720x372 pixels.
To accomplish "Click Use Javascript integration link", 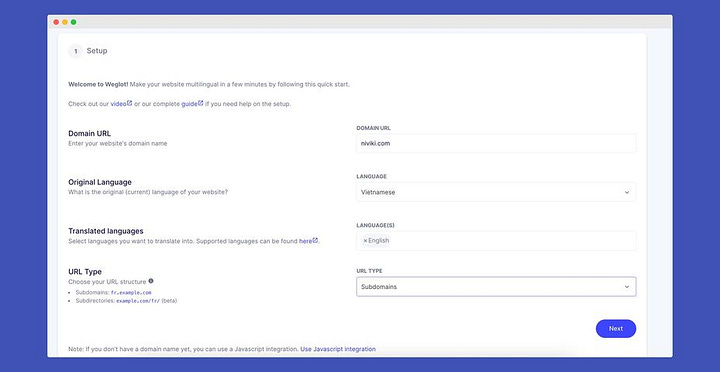I will pos(338,349).
